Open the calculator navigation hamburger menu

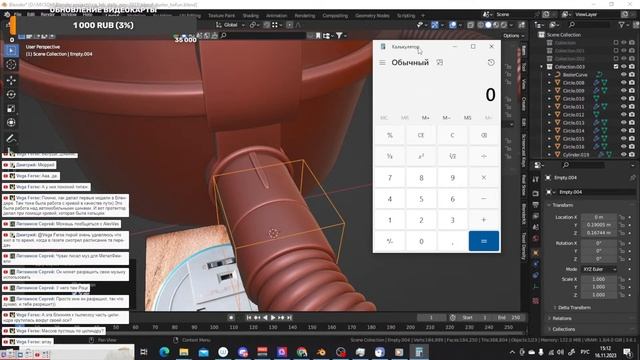[x=382, y=62]
